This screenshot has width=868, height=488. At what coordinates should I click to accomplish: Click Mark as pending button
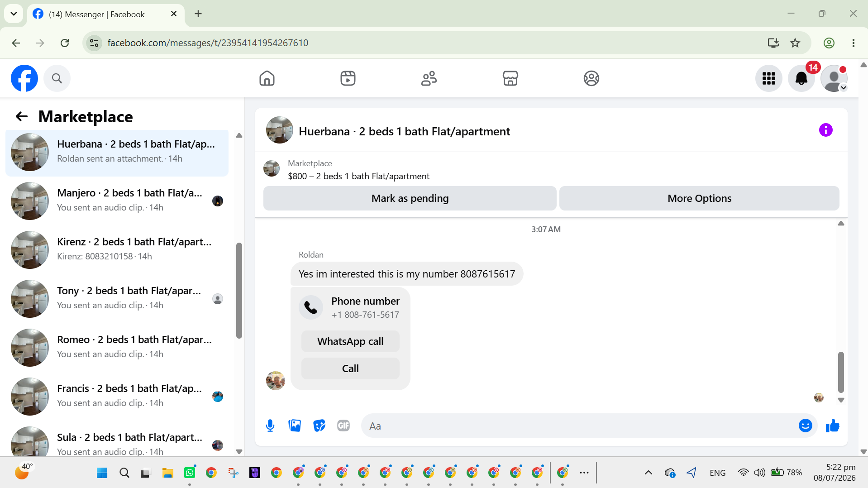410,198
